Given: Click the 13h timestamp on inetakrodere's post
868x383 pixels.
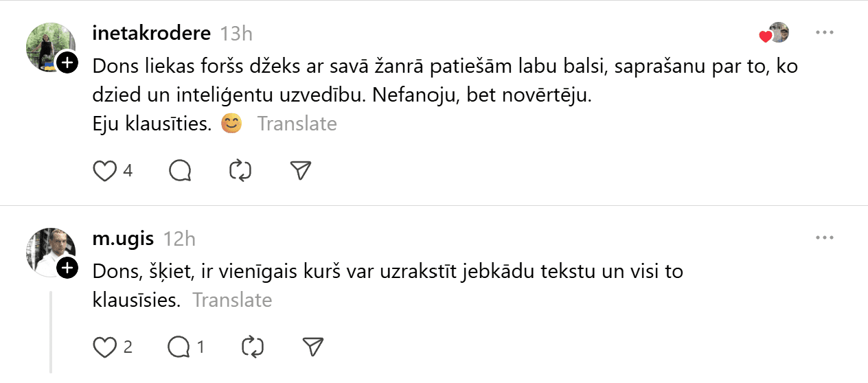Looking at the screenshot, I should click(x=236, y=33).
